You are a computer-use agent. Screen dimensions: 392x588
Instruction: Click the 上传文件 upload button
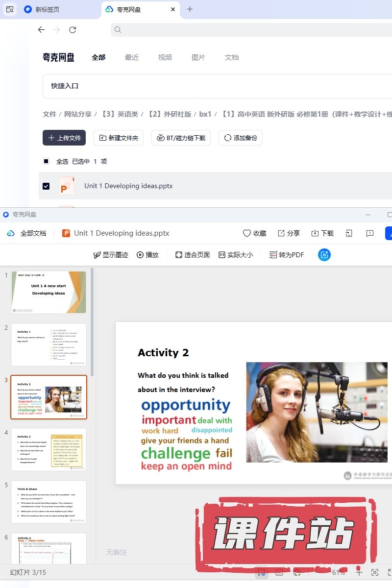click(x=64, y=138)
